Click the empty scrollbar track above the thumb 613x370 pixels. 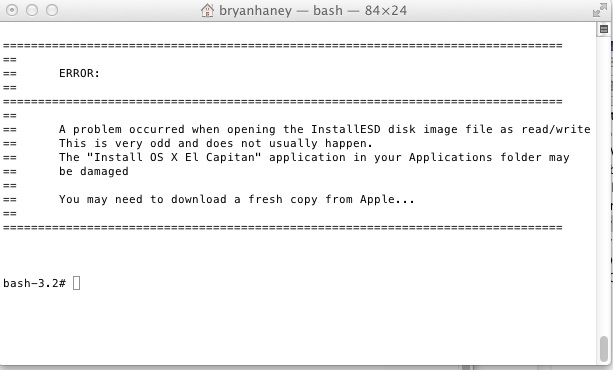604,184
